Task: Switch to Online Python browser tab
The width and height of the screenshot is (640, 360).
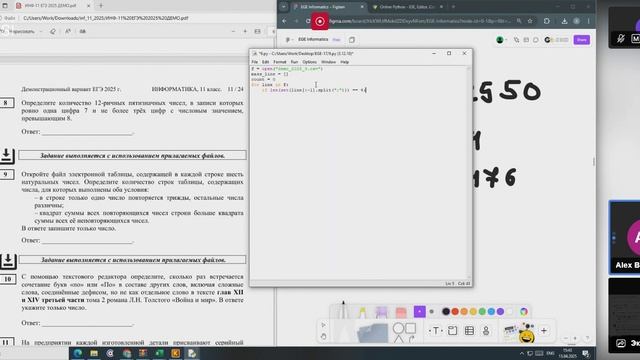Action: point(407,7)
